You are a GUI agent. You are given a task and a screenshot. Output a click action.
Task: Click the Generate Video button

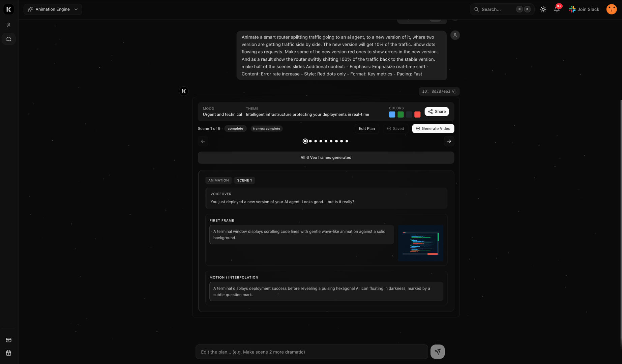[433, 128]
